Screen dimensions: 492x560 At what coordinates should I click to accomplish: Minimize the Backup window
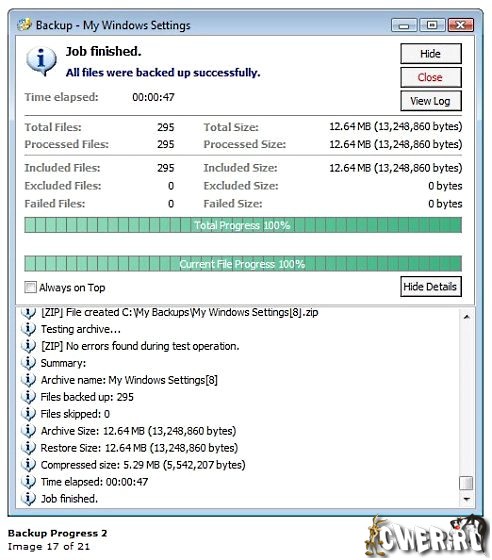[x=404, y=25]
